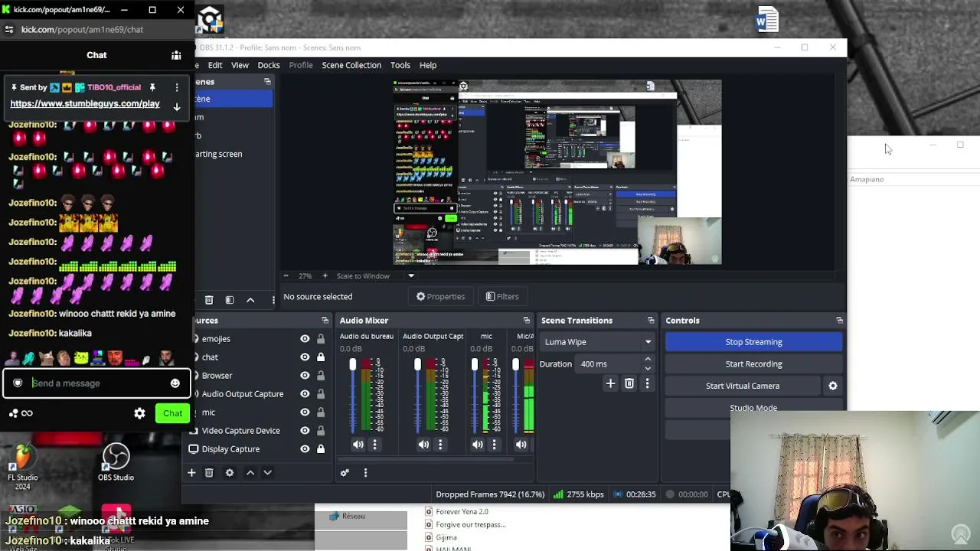The height and width of the screenshot is (551, 980).
Task: Open the Scene Collection menu
Action: [x=351, y=65]
